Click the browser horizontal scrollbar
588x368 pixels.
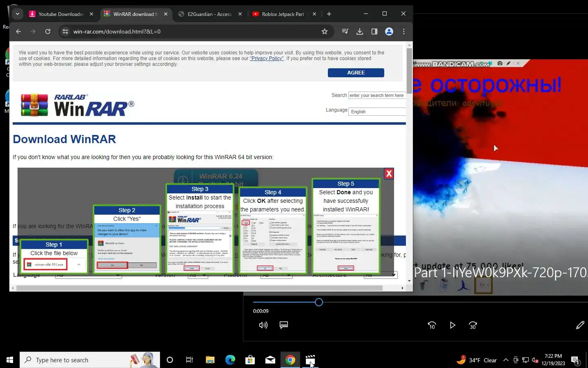pos(199,288)
